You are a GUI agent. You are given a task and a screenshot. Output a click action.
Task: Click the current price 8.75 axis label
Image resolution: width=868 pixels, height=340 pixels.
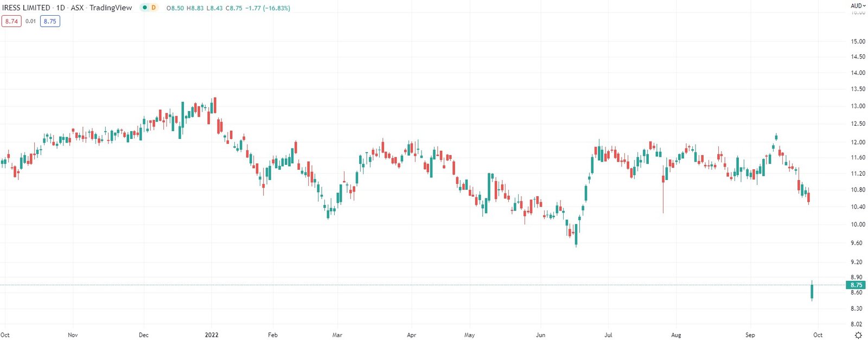857,285
